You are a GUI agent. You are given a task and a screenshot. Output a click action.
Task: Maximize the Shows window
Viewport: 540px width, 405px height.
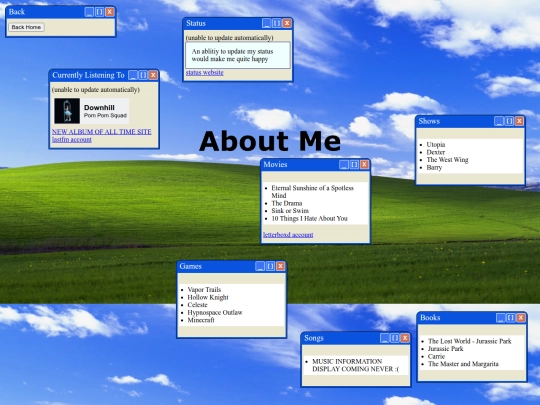[x=509, y=121]
